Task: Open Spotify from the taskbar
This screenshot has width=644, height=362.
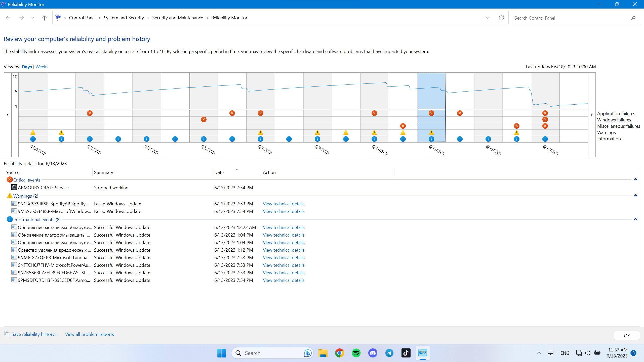Action: pyautogui.click(x=356, y=353)
